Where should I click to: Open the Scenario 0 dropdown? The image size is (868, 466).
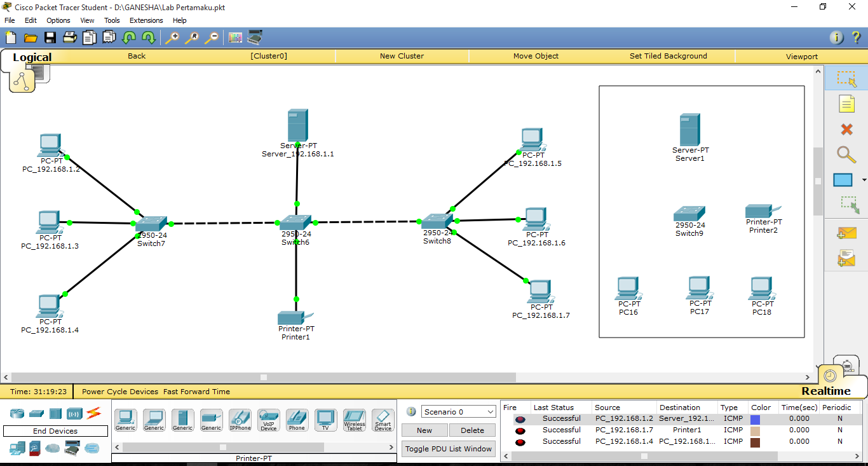(458, 411)
